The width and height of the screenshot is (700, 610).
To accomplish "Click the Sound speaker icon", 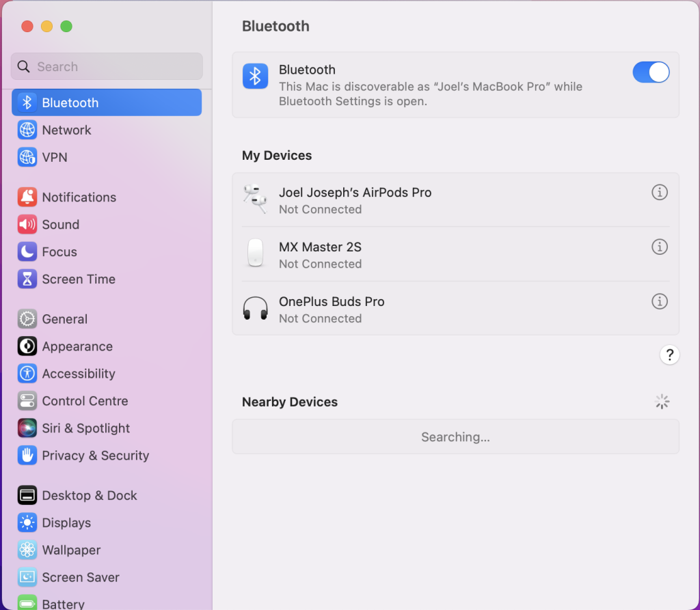I will (27, 225).
